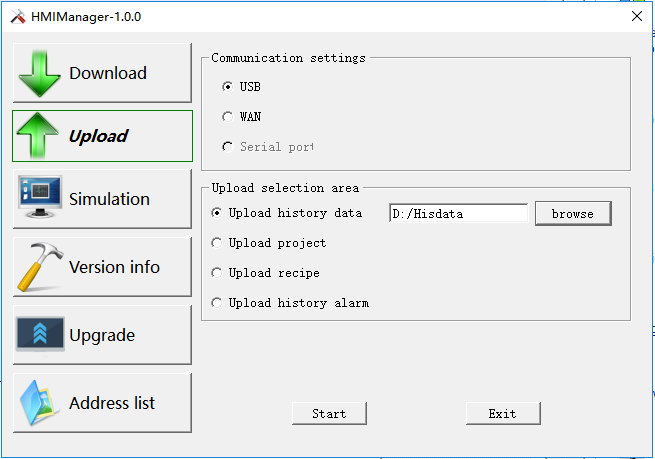Click the green Download arrow icon
The height and width of the screenshot is (459, 655).
pyautogui.click(x=40, y=73)
